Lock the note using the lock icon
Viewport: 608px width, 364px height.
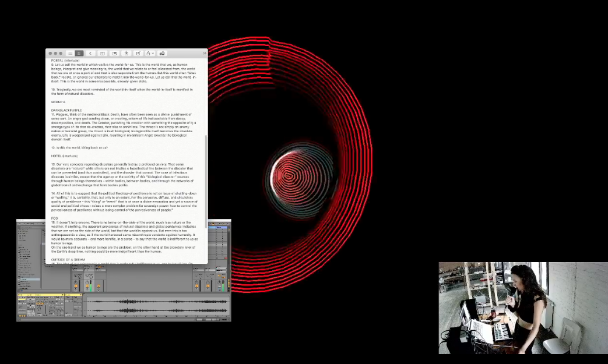149,52
